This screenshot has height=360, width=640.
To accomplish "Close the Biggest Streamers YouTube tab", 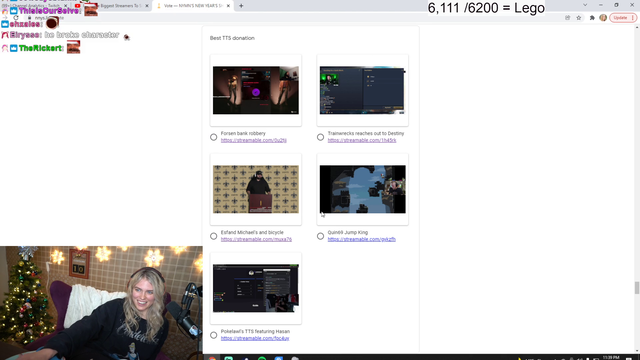I will point(147,6).
